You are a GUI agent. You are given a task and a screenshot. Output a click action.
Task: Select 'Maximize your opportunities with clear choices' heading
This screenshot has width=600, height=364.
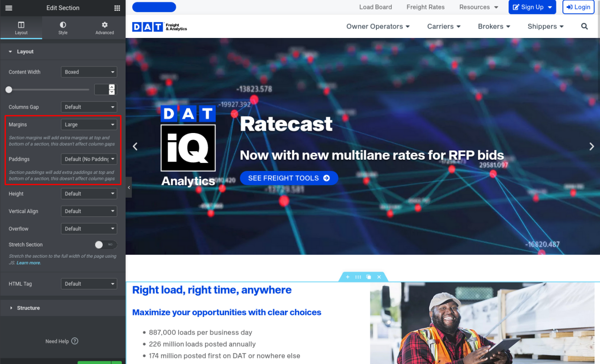(227, 312)
